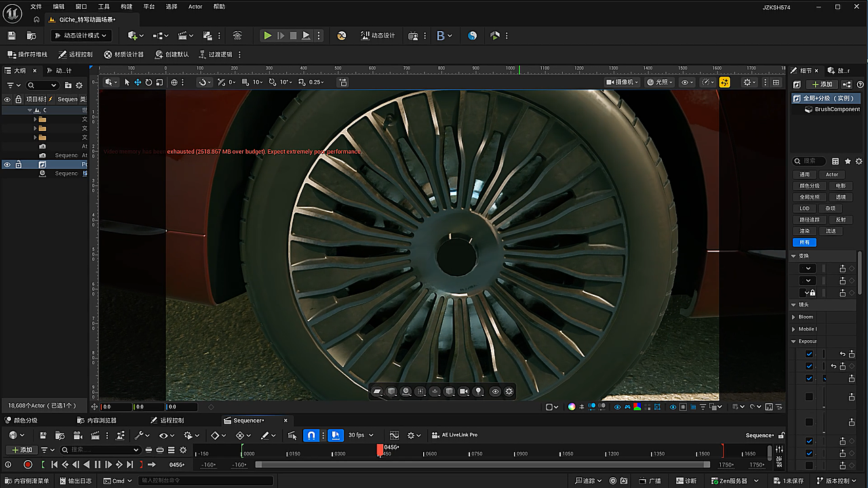This screenshot has height=488, width=868.
Task: Select the rotate gizmo tool in viewport
Action: [149, 82]
